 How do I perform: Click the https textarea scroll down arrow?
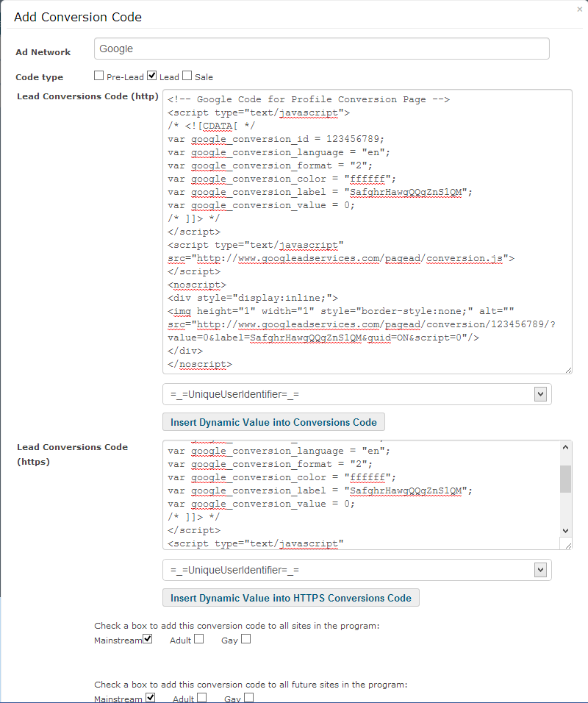(566, 530)
